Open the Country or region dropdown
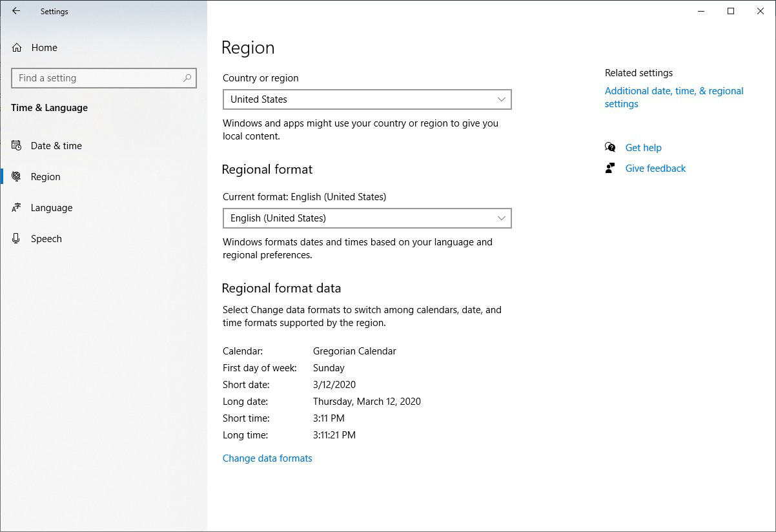Screen dimensions: 776x532 point(367,99)
